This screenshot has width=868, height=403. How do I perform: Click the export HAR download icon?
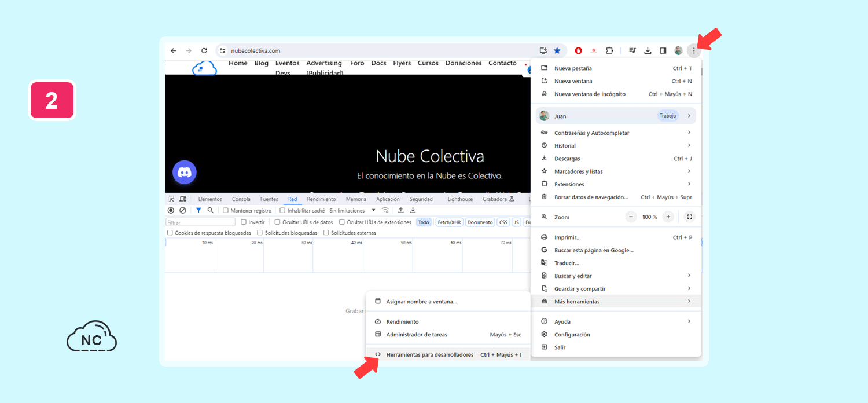tap(413, 210)
